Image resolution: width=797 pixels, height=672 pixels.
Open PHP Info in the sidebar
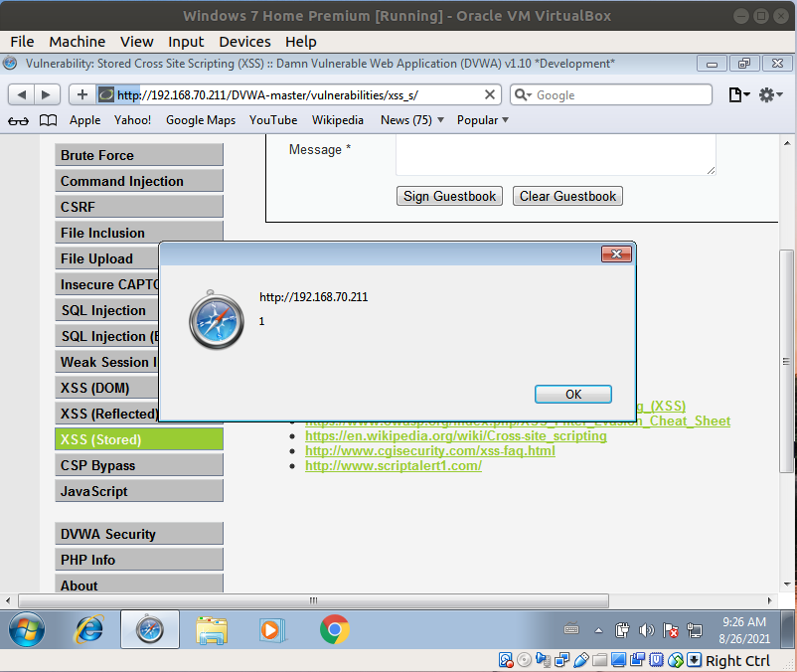139,560
